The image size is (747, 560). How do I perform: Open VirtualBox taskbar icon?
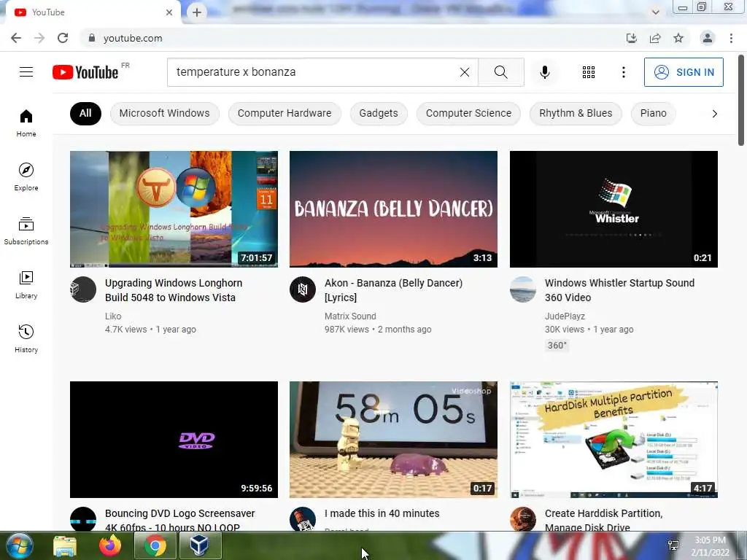(x=200, y=545)
